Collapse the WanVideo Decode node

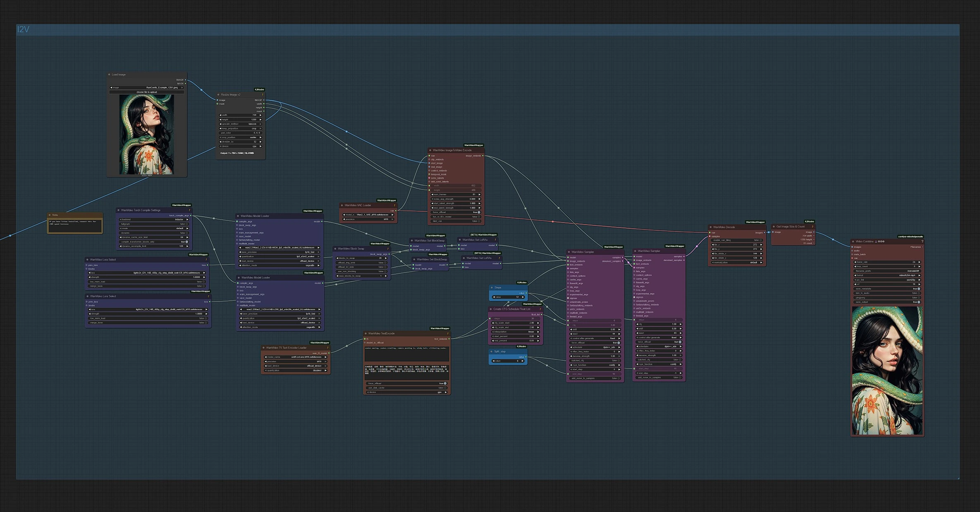tap(711, 227)
